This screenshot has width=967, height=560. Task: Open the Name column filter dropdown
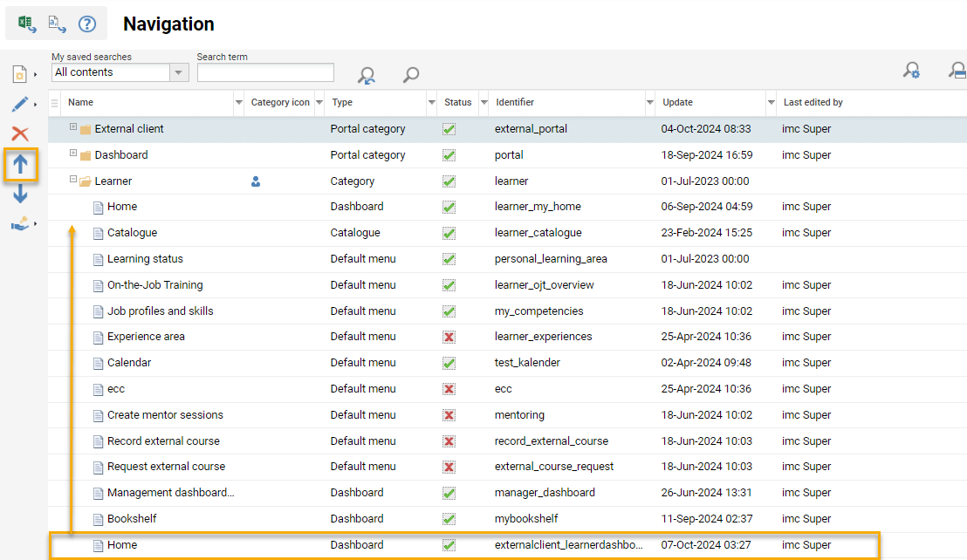(x=239, y=103)
